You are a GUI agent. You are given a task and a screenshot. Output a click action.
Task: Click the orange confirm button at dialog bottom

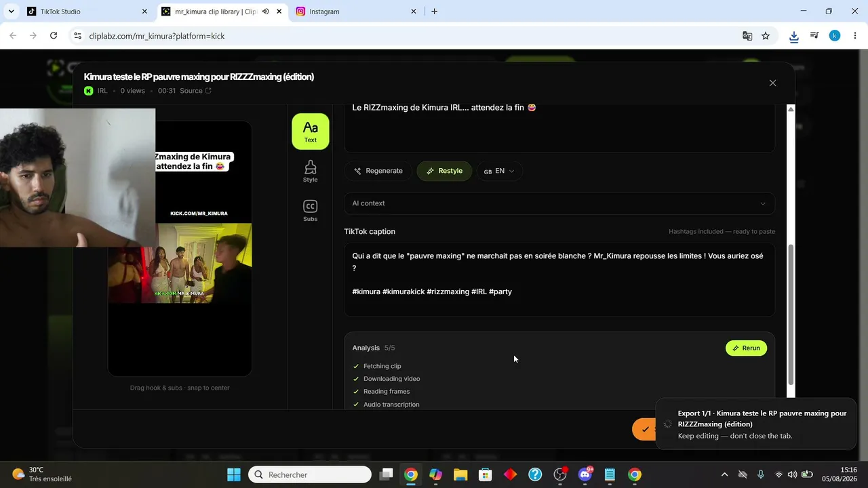(x=644, y=429)
